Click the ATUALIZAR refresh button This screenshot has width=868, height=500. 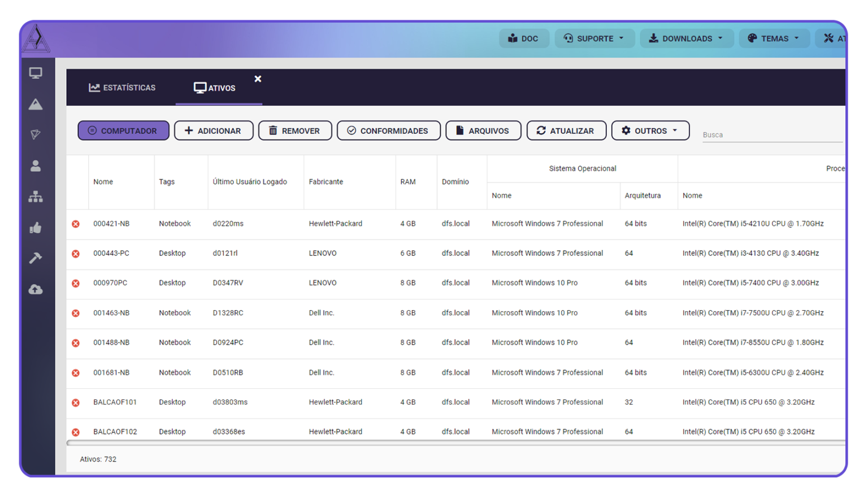point(566,131)
